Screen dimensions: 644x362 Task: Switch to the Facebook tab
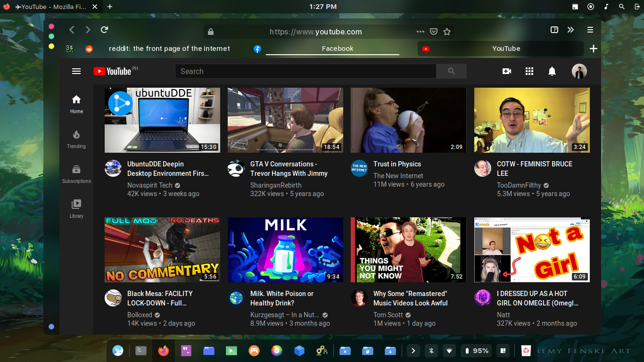pyautogui.click(x=332, y=49)
